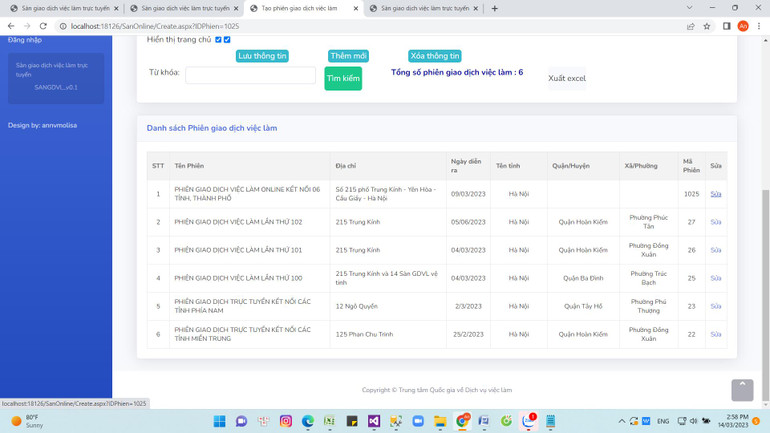
Task: Click the scroll-to-top arrow button
Action: [742, 389]
